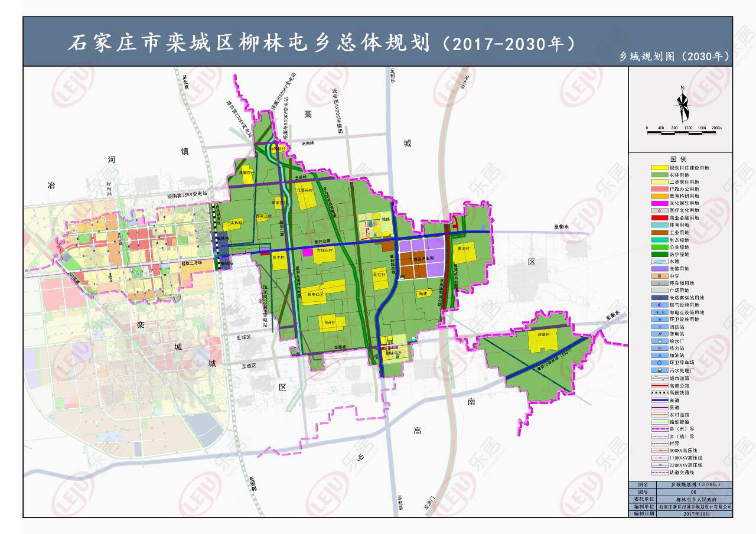
Task: Click the 环卫停车场 legend symbol
Action: (x=660, y=363)
